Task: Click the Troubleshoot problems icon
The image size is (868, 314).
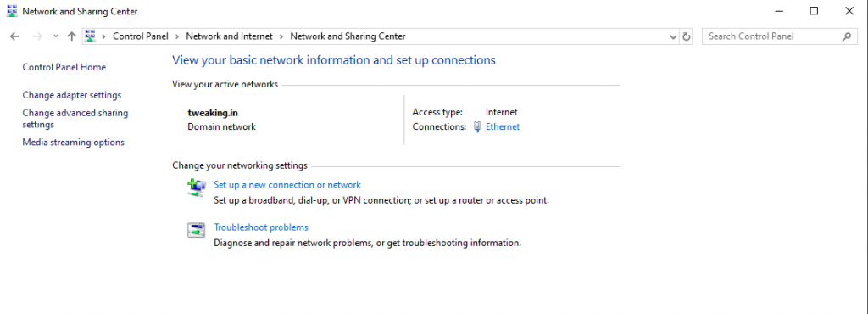Action: pos(197,230)
